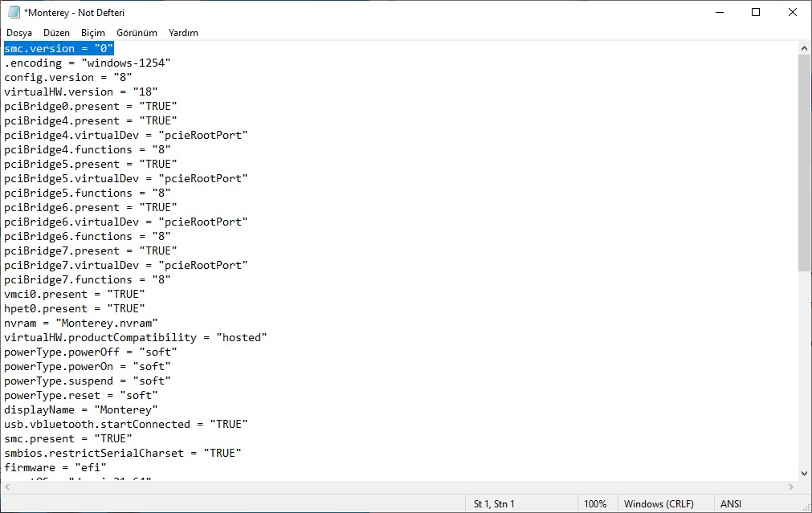This screenshot has width=812, height=513.
Task: Click the ANSI encoding status entry
Action: (730, 503)
